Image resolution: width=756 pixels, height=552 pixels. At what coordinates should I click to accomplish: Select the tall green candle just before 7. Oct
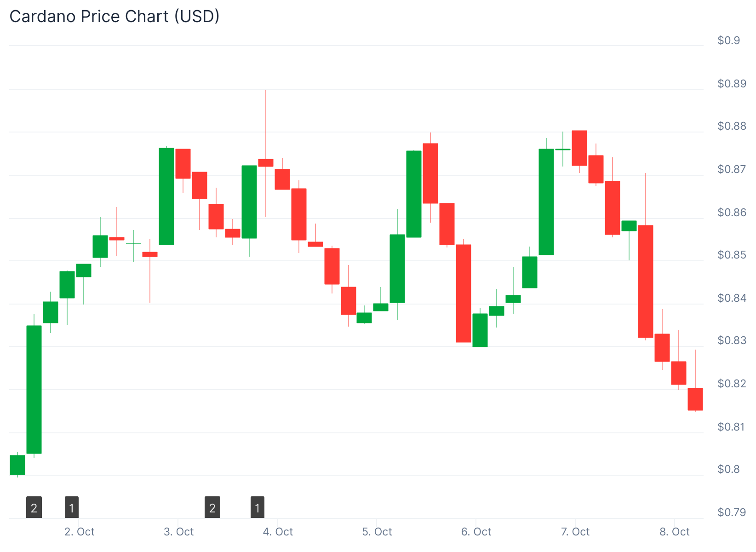coord(546,201)
